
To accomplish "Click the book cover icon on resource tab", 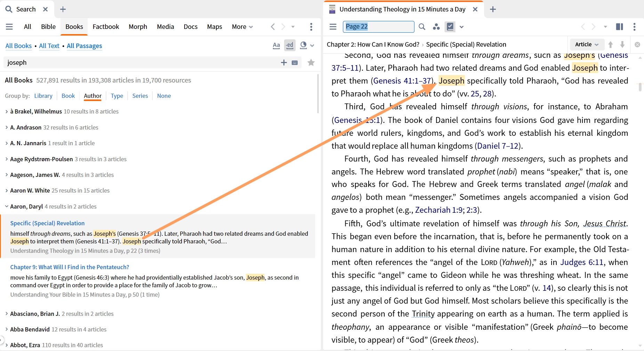I will [x=332, y=9].
